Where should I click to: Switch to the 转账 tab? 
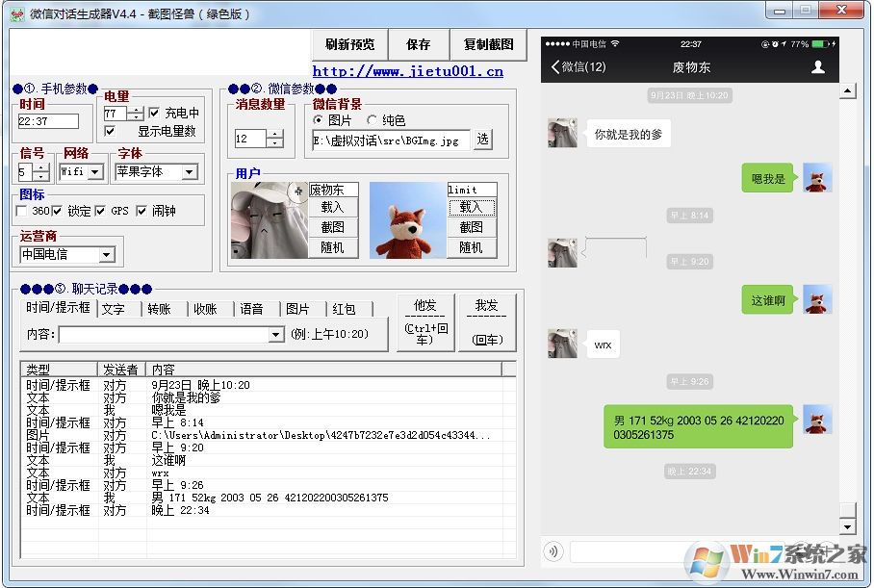point(158,309)
